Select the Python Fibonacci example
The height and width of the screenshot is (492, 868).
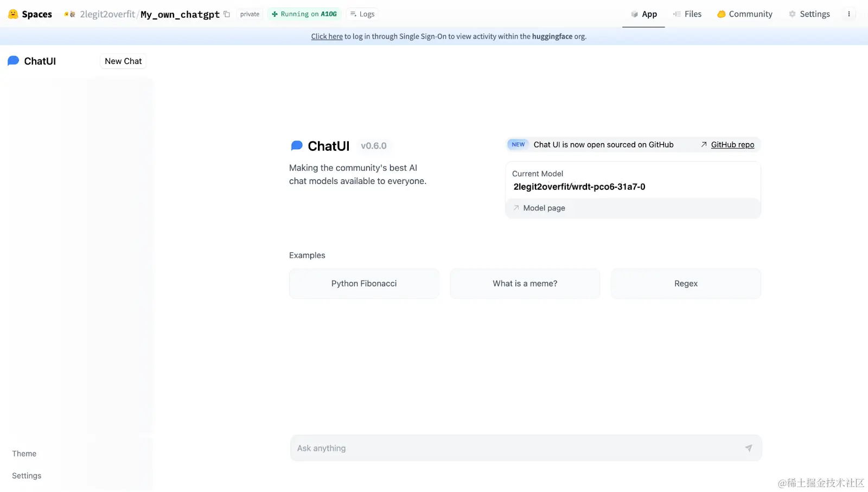(x=364, y=283)
